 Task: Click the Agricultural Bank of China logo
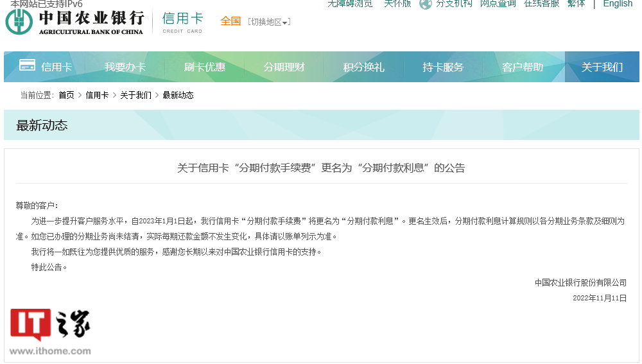coord(74,22)
